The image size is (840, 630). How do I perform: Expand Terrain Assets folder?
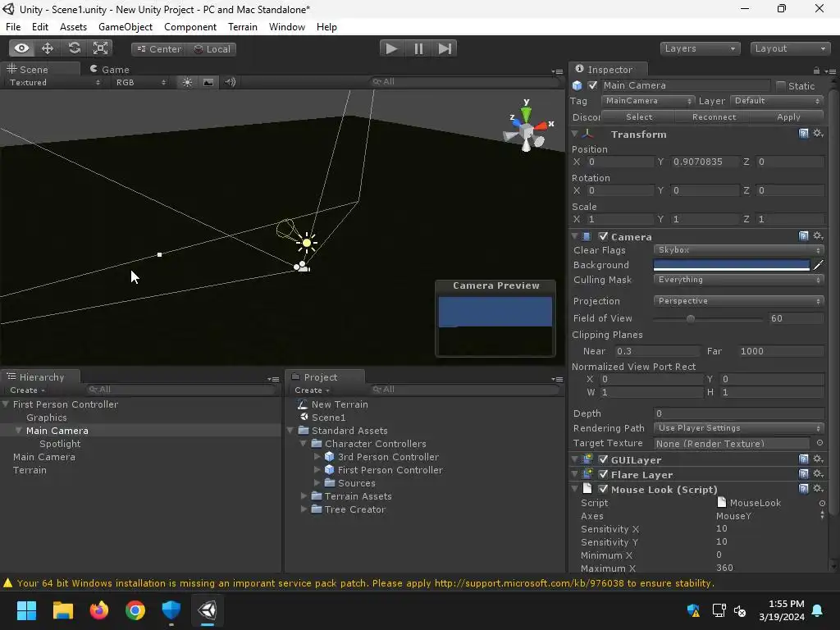point(304,496)
